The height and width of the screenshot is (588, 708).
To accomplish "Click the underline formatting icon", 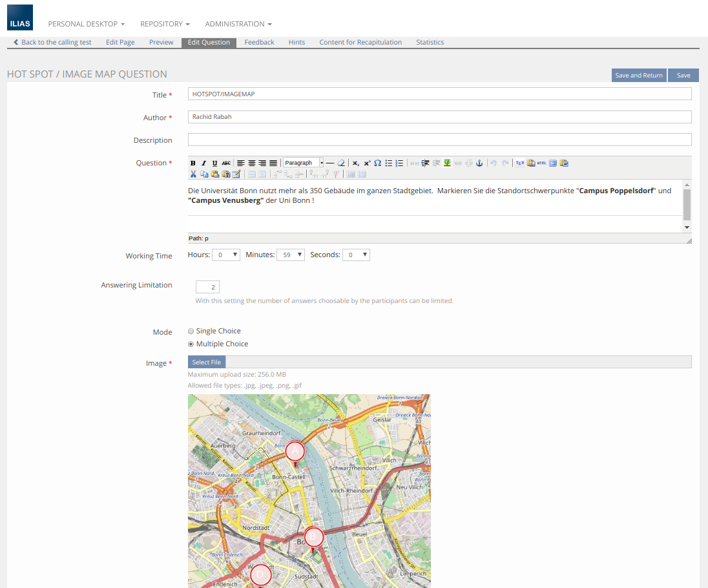I will (214, 163).
